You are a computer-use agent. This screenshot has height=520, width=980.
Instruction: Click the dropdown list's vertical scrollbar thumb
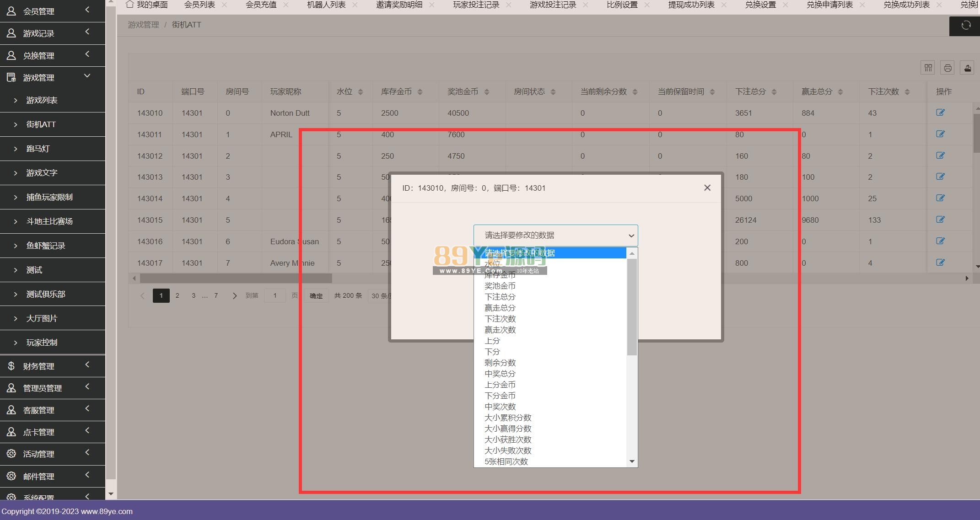(x=632, y=307)
